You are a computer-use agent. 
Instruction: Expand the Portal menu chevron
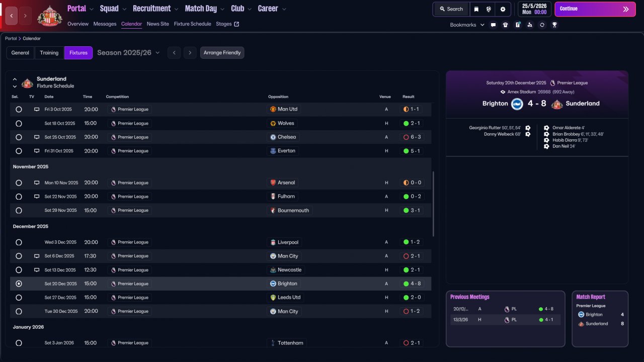click(92, 9)
